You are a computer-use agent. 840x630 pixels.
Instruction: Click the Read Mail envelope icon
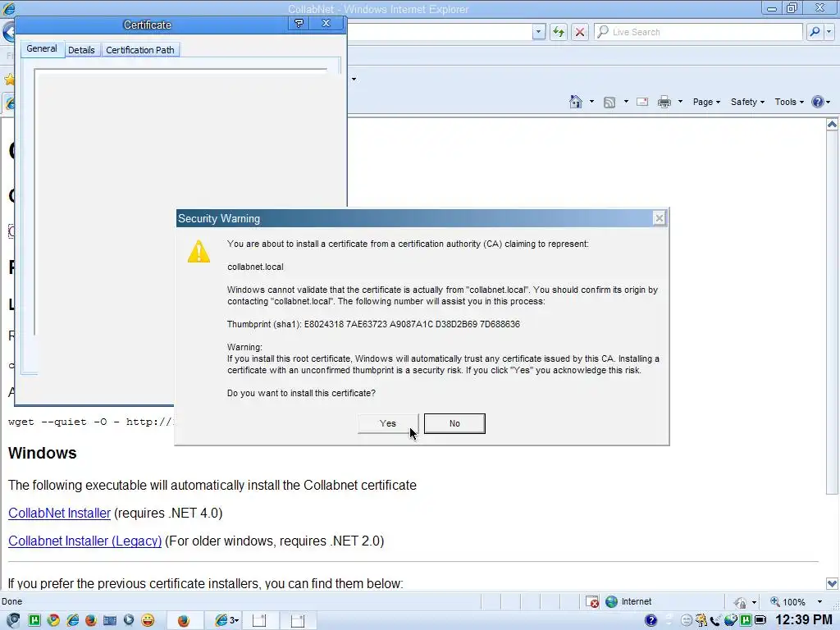642,102
